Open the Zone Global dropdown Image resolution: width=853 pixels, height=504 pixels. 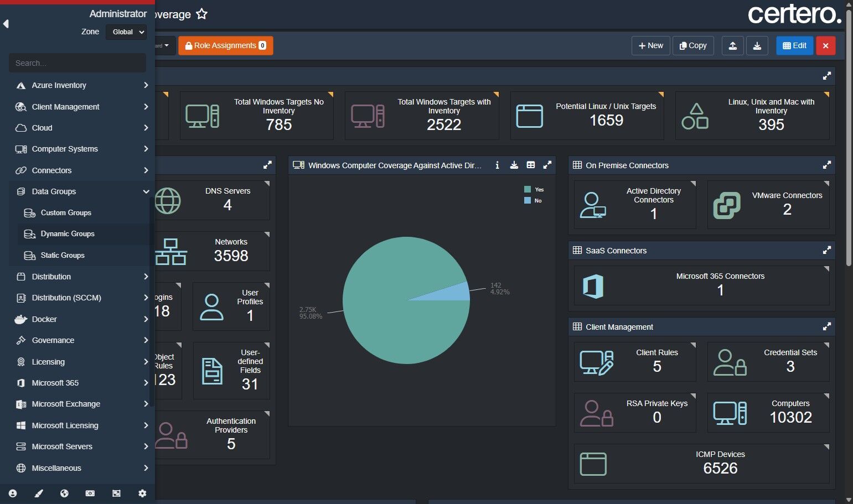point(126,32)
